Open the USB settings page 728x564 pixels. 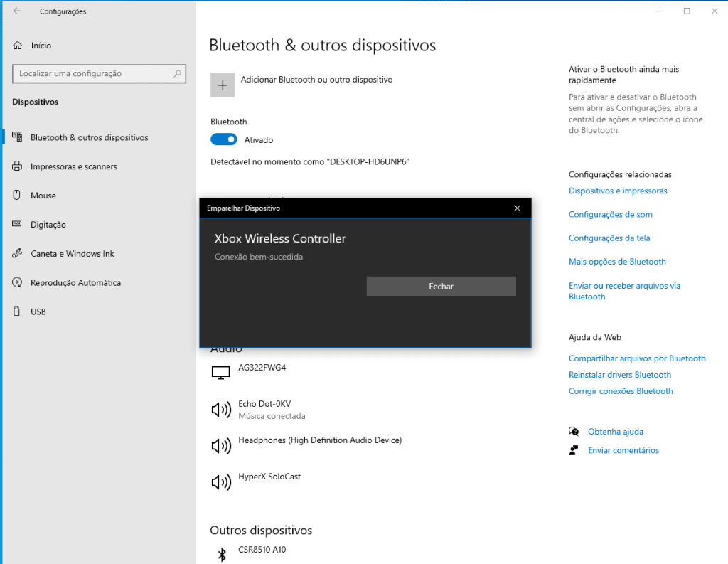click(x=38, y=312)
